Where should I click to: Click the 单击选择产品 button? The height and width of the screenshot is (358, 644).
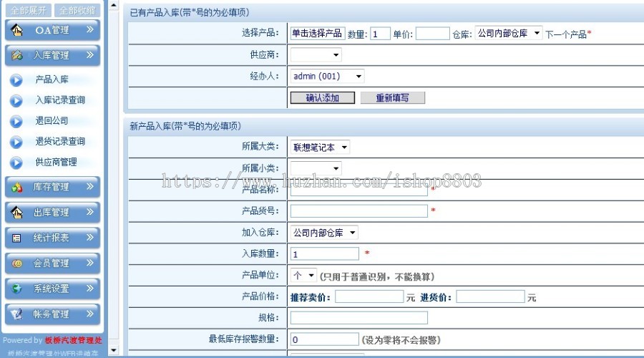point(317,33)
